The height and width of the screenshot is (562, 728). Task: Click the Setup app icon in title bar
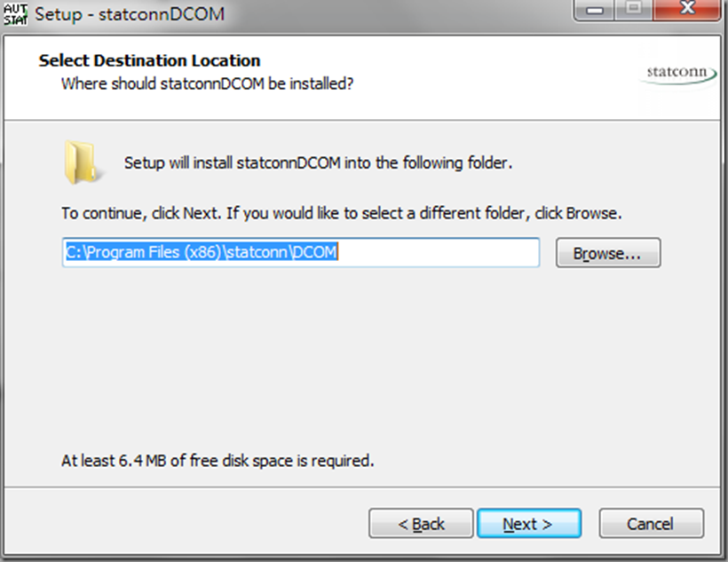[17, 14]
